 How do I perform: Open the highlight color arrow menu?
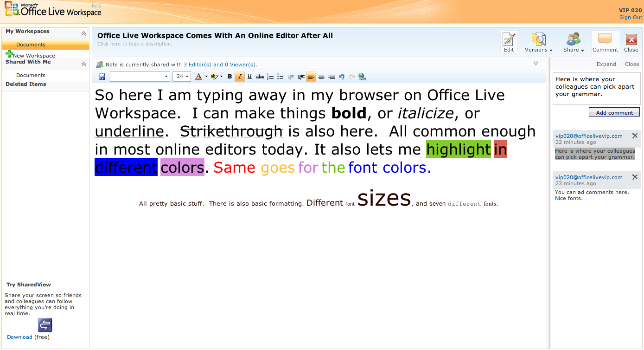tap(221, 77)
